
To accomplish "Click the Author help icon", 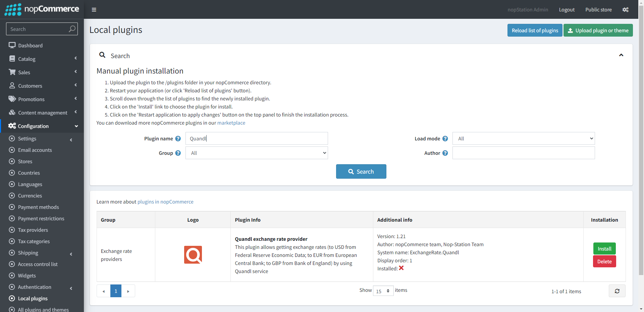I will point(445,153).
